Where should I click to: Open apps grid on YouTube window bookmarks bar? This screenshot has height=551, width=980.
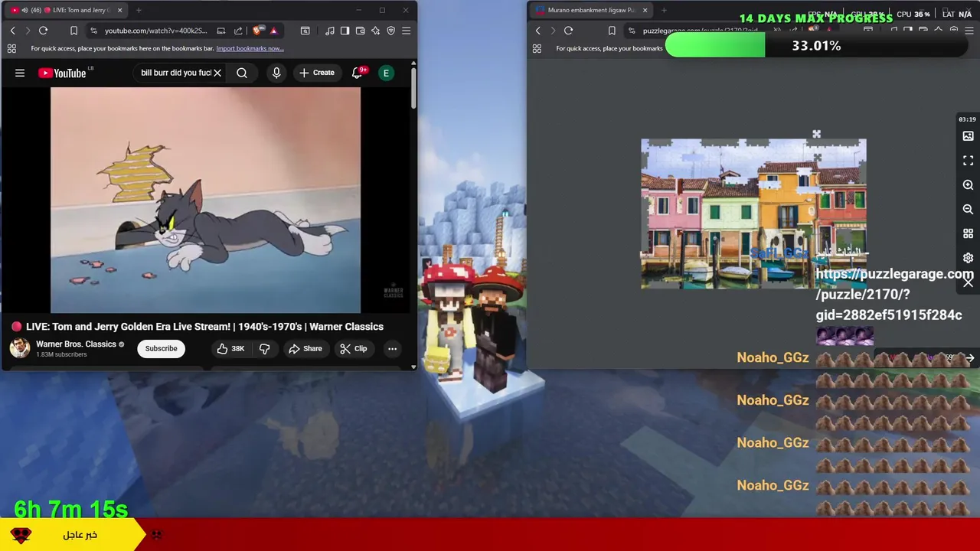pos(11,48)
